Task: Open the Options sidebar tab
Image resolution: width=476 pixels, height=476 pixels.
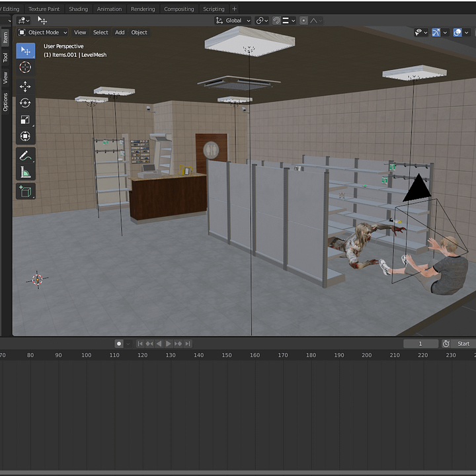Action: pyautogui.click(x=5, y=102)
